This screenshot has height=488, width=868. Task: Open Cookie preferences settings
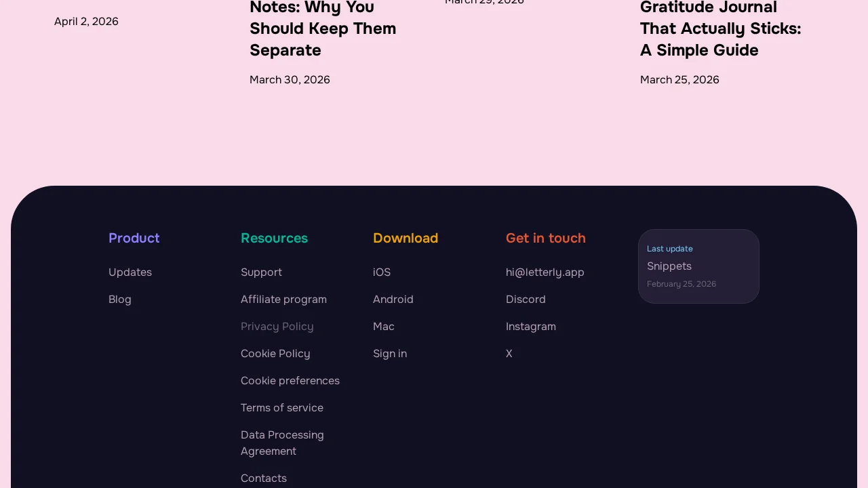(x=290, y=380)
